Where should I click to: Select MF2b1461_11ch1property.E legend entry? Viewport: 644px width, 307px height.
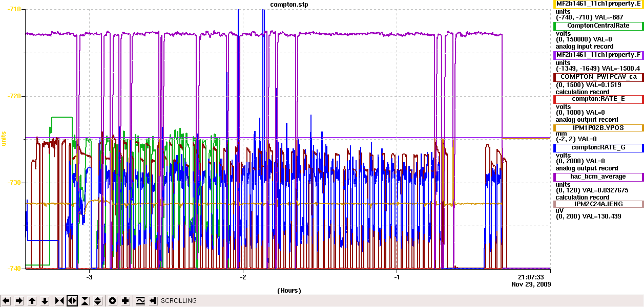click(599, 4)
